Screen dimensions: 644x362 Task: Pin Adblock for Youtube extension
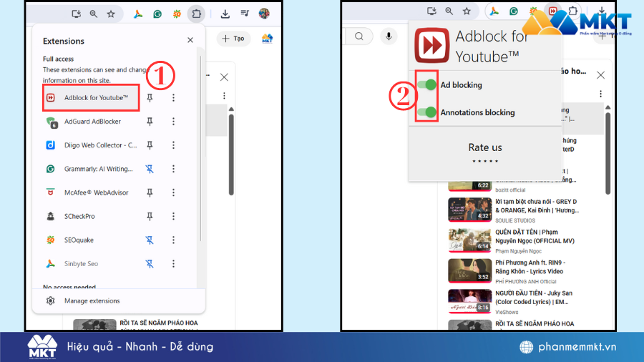[150, 98]
